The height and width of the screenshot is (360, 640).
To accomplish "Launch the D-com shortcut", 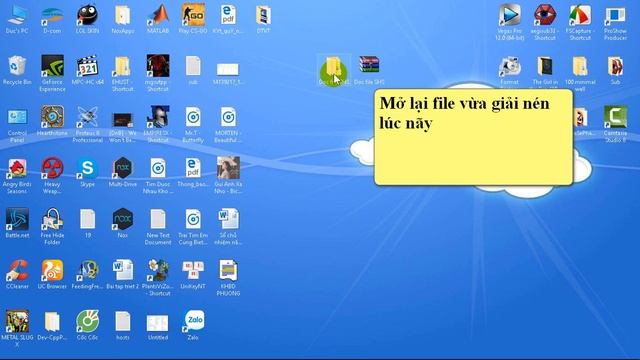I will [x=52, y=19].
